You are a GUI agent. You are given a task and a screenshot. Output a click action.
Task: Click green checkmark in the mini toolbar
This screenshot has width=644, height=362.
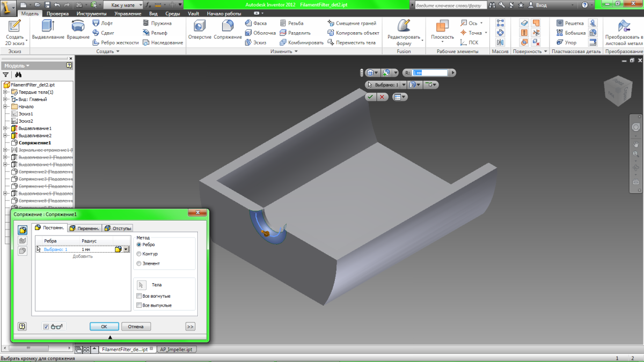point(370,97)
